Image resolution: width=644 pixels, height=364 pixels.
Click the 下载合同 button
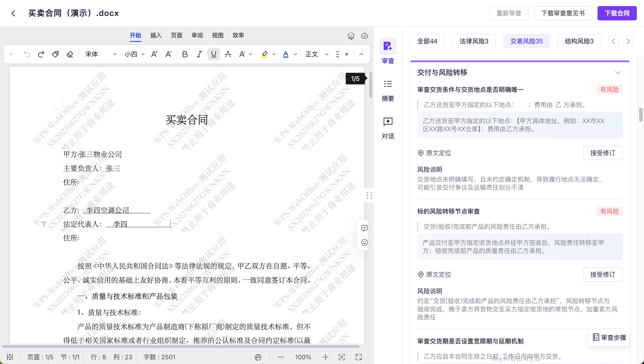click(x=617, y=13)
